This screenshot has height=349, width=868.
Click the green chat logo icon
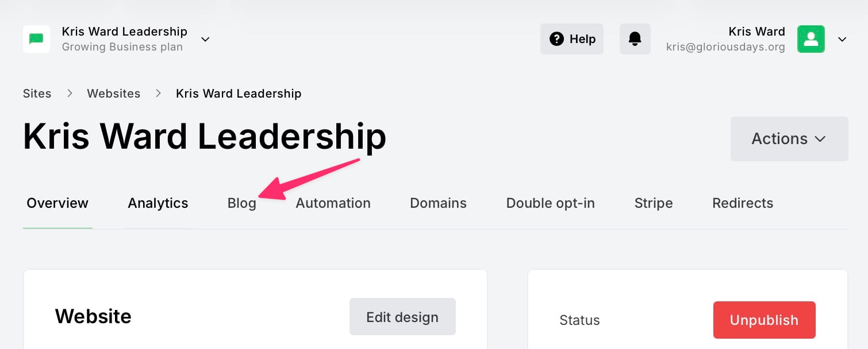tap(36, 39)
